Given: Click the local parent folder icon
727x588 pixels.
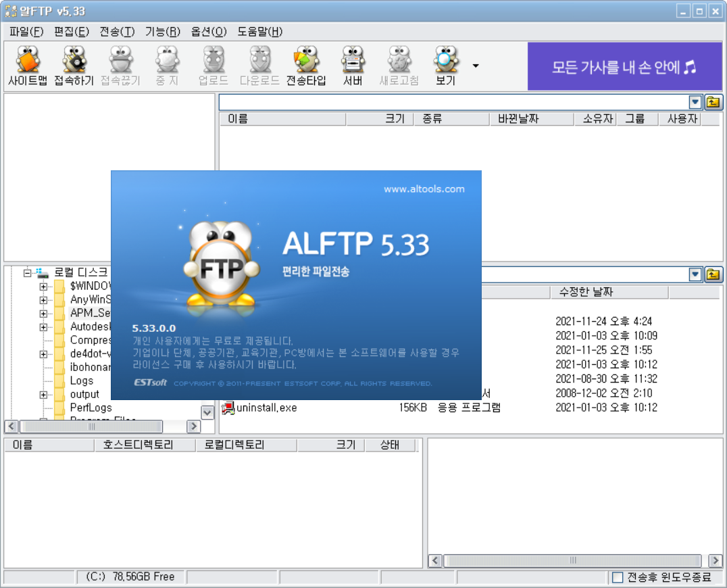Looking at the screenshot, I should (x=713, y=275).
